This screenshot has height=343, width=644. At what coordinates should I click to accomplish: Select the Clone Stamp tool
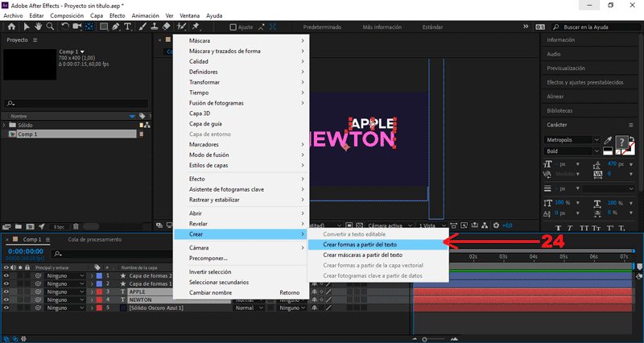click(x=155, y=27)
